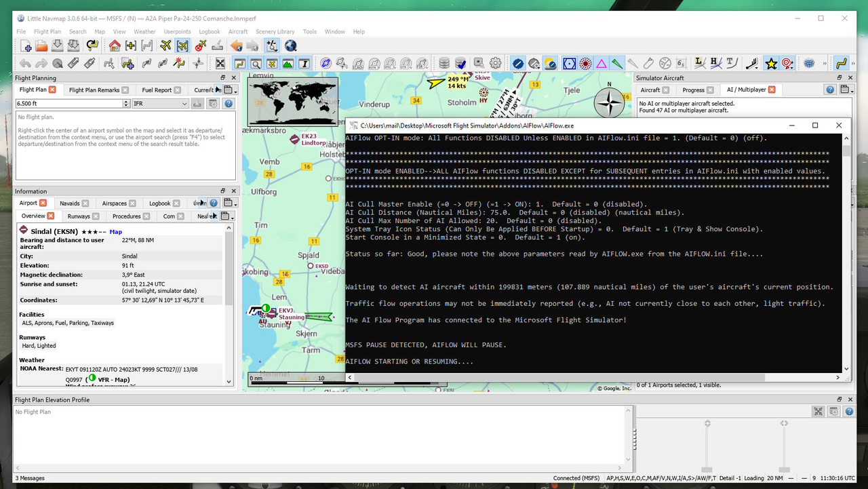Open the red target range rings dropdown
The height and width of the screenshot is (489, 868).
788,63
